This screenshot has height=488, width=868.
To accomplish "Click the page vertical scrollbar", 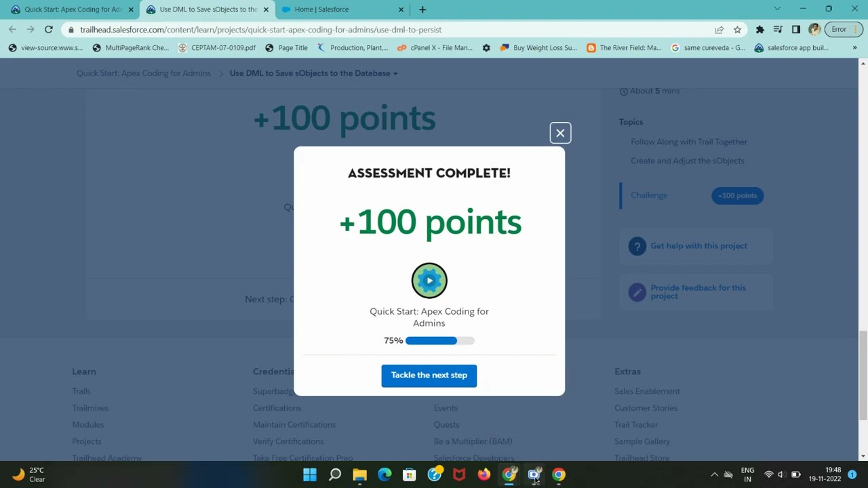I will (x=863, y=374).
